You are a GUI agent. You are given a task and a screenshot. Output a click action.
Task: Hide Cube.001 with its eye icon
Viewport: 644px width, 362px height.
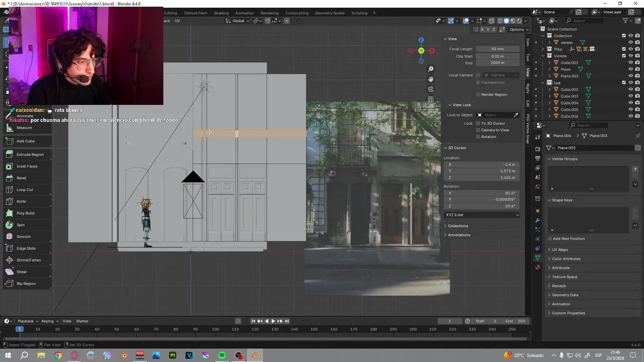pyautogui.click(x=630, y=63)
